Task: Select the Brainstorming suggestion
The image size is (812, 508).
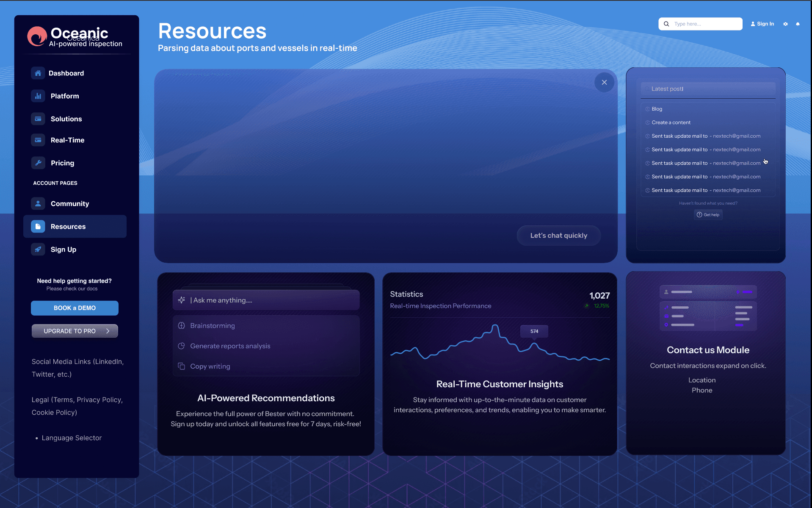Action: 213,326
